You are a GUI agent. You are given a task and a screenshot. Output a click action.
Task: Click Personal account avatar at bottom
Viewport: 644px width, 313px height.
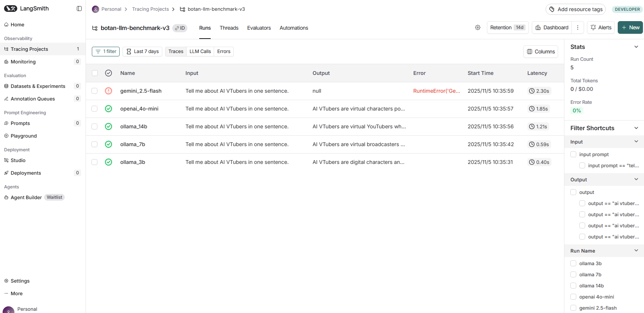click(9, 310)
